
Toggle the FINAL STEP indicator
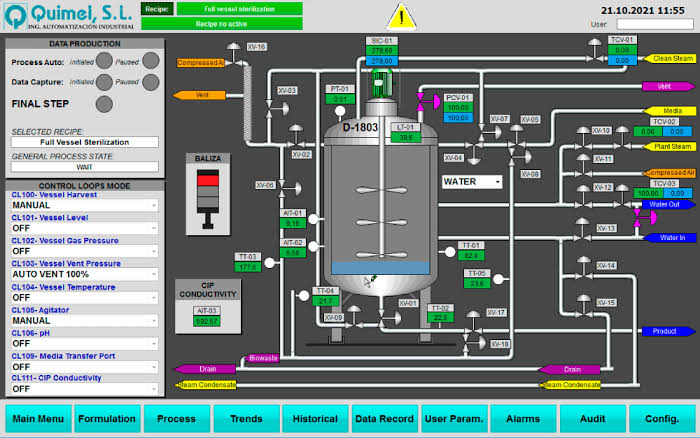pos(104,104)
